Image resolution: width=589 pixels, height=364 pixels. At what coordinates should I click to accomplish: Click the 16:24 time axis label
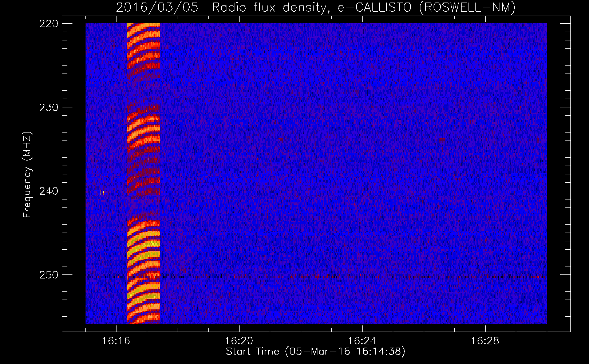(x=362, y=341)
